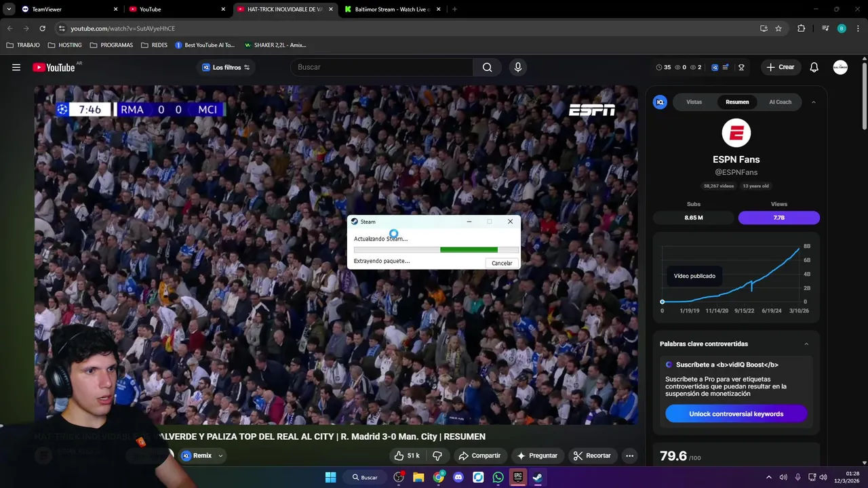Image resolution: width=868 pixels, height=488 pixels.
Task: Open the REDES bookmarks folder
Action: pyautogui.click(x=155, y=45)
